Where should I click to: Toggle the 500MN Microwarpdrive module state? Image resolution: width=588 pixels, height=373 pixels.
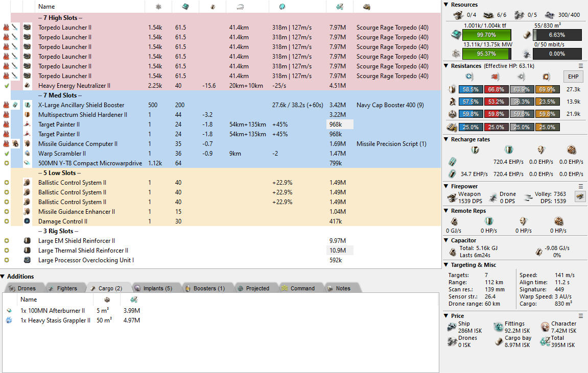[x=6, y=163]
